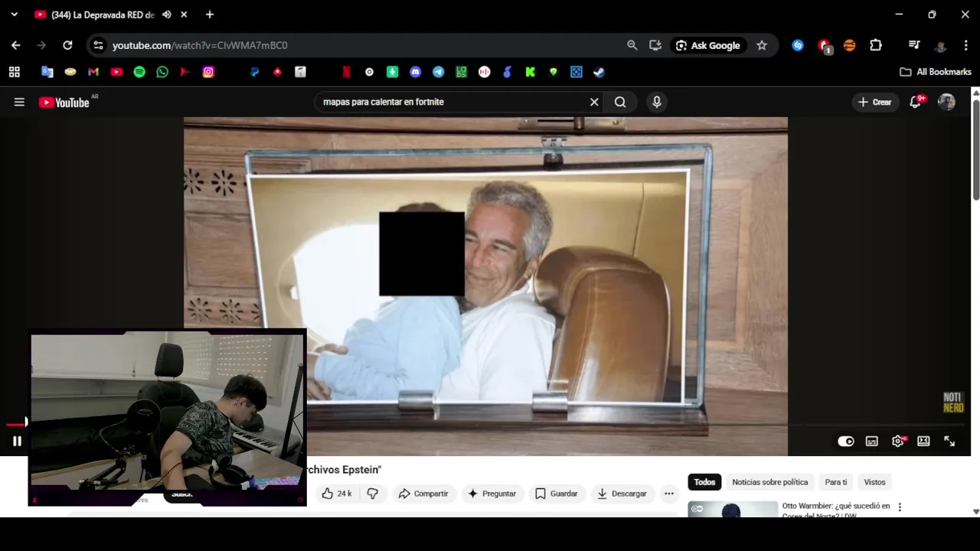Open the tab search dropdown arrow

pyautogui.click(x=14, y=15)
